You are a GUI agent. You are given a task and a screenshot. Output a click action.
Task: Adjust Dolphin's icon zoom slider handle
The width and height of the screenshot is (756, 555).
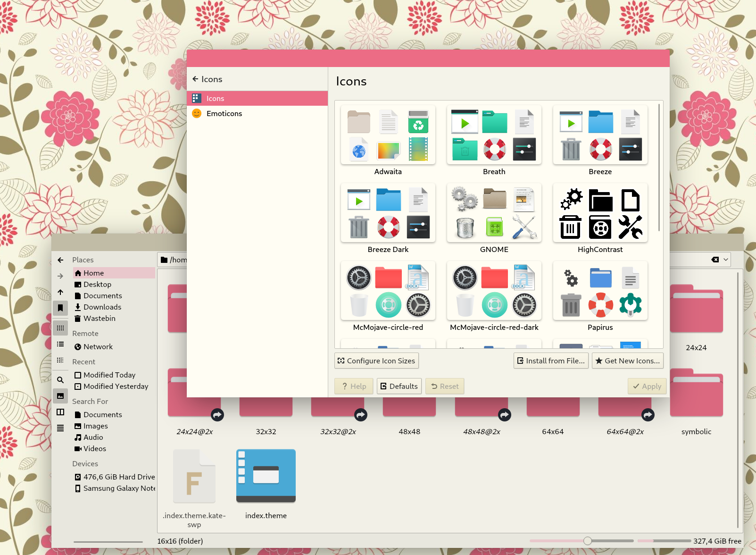coord(588,541)
